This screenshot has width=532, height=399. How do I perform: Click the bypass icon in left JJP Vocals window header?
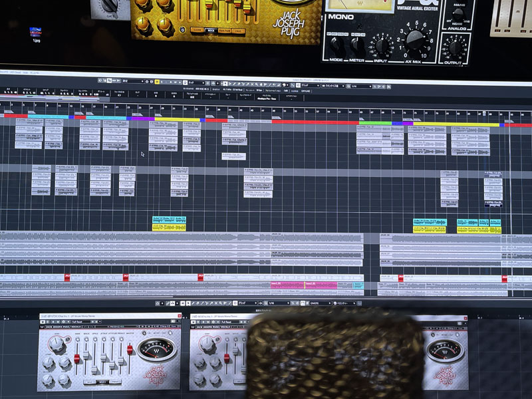point(43,321)
